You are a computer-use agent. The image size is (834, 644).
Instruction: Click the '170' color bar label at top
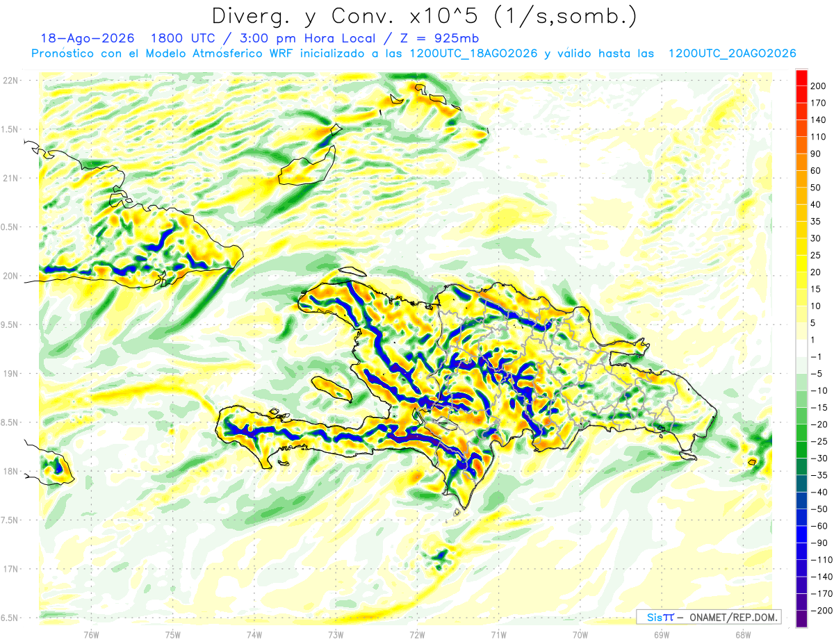click(819, 103)
